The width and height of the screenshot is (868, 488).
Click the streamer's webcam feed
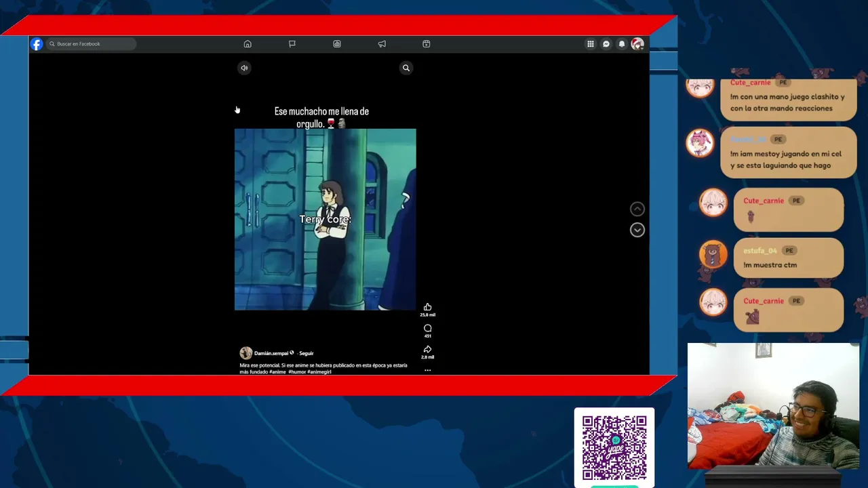coord(774,406)
